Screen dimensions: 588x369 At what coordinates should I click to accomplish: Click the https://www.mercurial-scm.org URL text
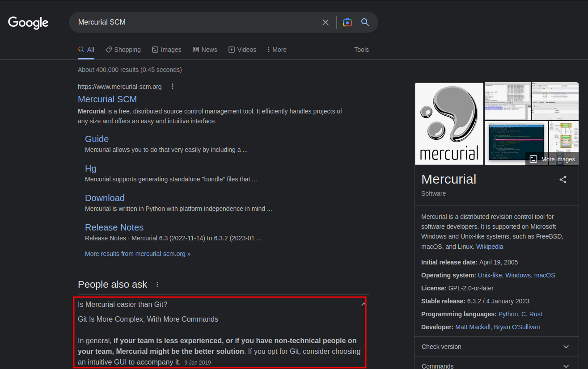coord(120,87)
